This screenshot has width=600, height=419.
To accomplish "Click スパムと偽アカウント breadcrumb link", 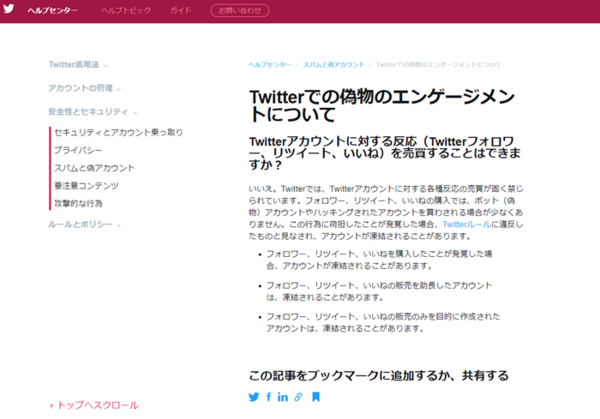I will tap(334, 65).
